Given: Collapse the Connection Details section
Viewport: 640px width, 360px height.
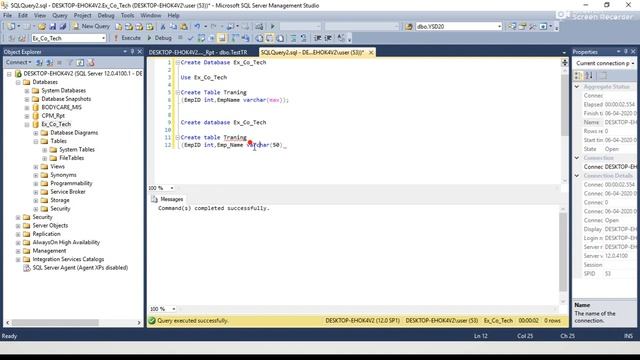Looking at the screenshot, I should click(577, 176).
